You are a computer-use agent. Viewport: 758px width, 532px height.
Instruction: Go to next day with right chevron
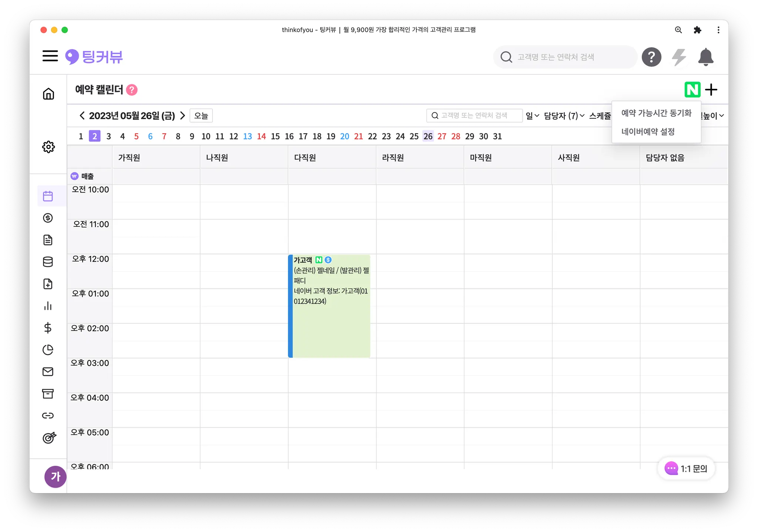(x=182, y=115)
